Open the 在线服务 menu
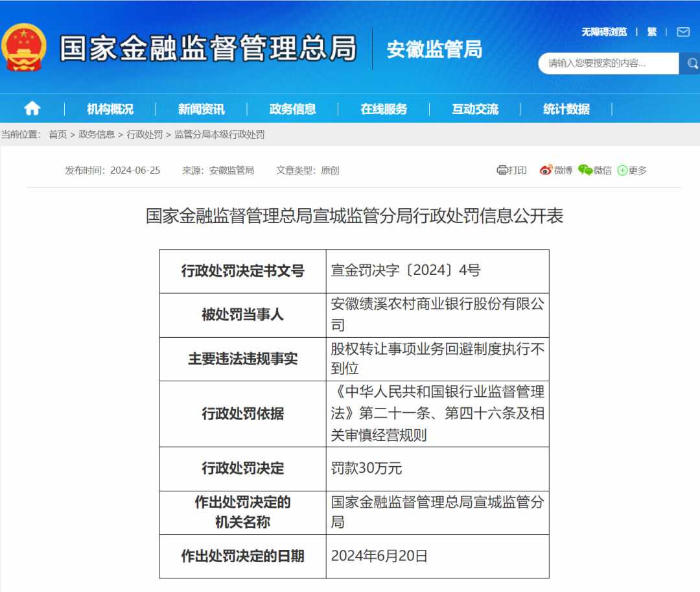The height and width of the screenshot is (592, 700). pyautogui.click(x=384, y=109)
